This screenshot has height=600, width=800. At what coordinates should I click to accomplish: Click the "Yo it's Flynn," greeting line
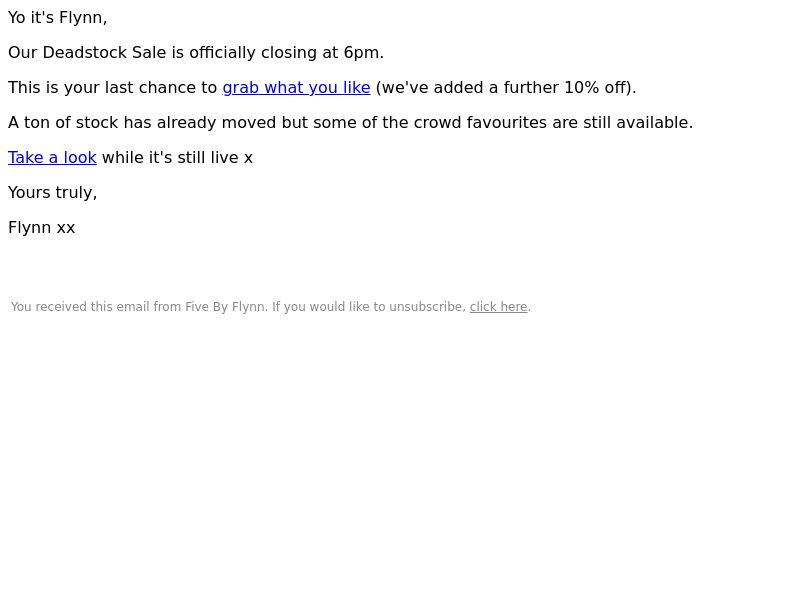coord(58,18)
